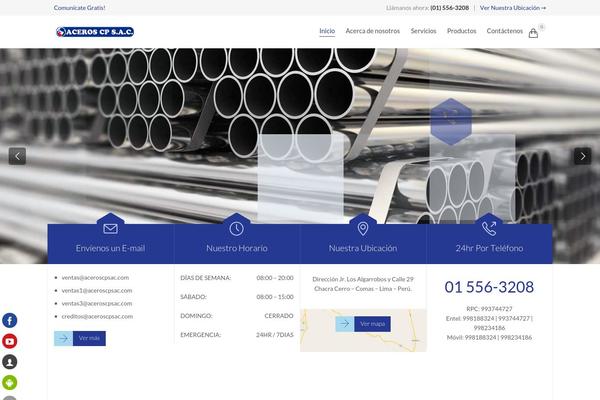The height and width of the screenshot is (400, 600).
Task: Click the Ver mapa button
Action: pos(372,324)
